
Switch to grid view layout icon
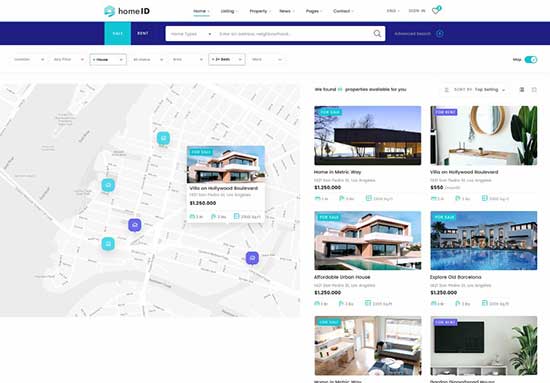(534, 90)
